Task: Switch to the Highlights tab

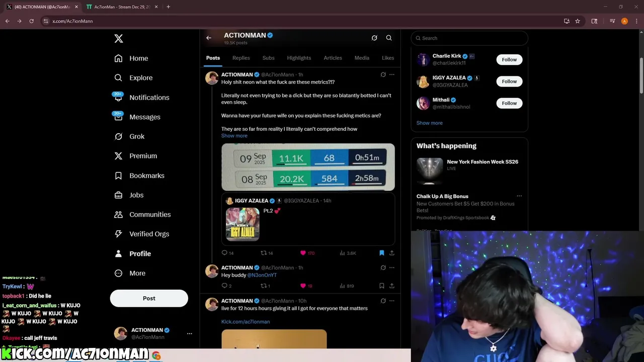Action: tap(299, 58)
